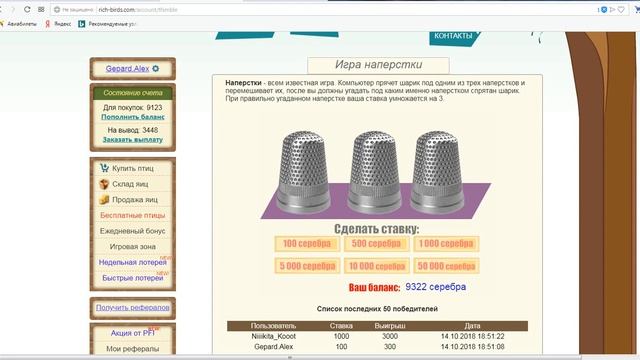Click the date 14.10.2018 18:51:08
Image resolution: width=640 pixels, height=360 pixels.
pyautogui.click(x=473, y=347)
